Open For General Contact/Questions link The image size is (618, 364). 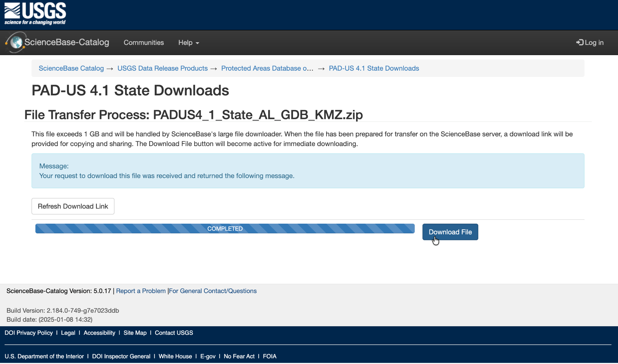213,291
